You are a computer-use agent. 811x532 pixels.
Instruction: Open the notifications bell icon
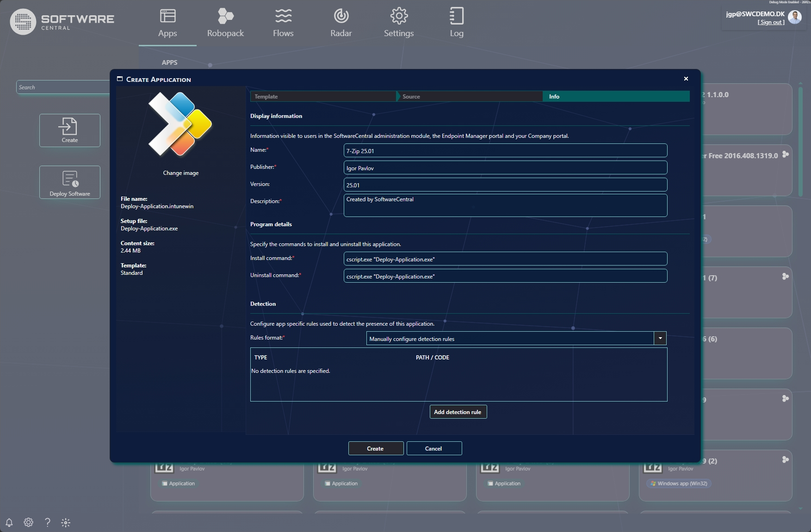click(x=9, y=522)
